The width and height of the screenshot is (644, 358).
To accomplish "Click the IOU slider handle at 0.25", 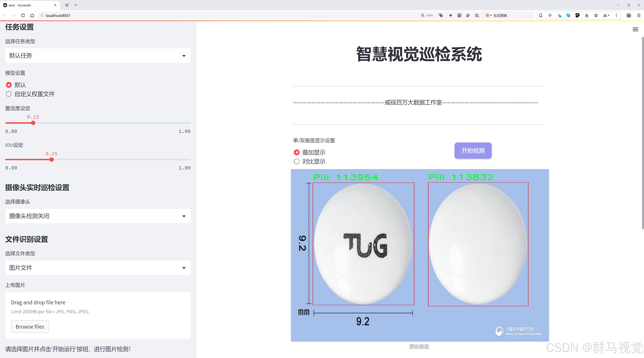I will [51, 160].
